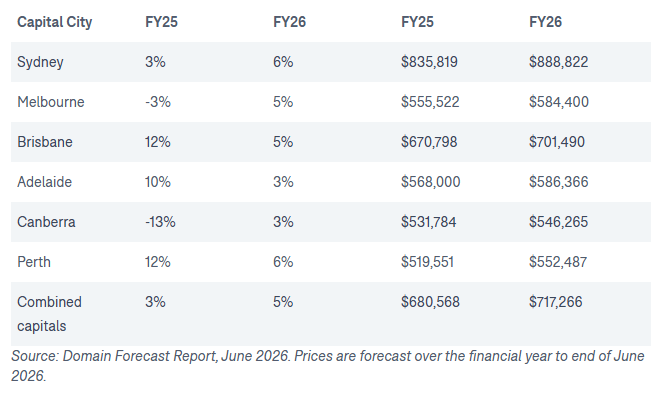Select Adelaide's FY25 price $568,000
Image resolution: width=658 pixels, height=396 pixels.
tap(431, 182)
